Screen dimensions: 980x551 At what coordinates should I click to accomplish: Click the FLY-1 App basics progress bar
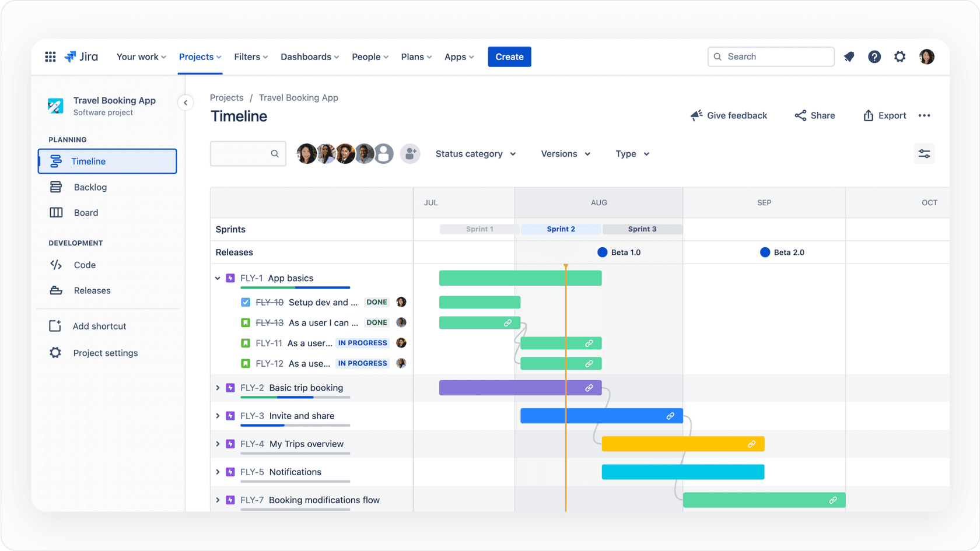[295, 287]
